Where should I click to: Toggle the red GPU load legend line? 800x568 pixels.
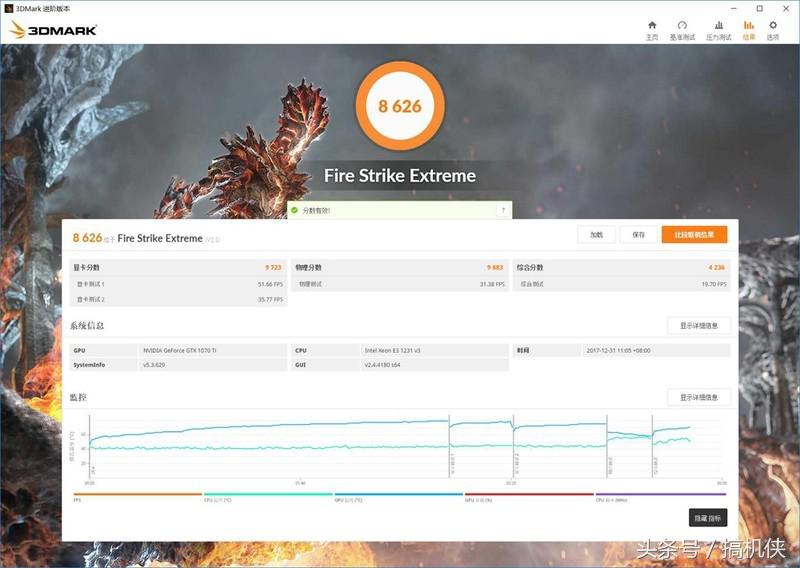[x=529, y=494]
